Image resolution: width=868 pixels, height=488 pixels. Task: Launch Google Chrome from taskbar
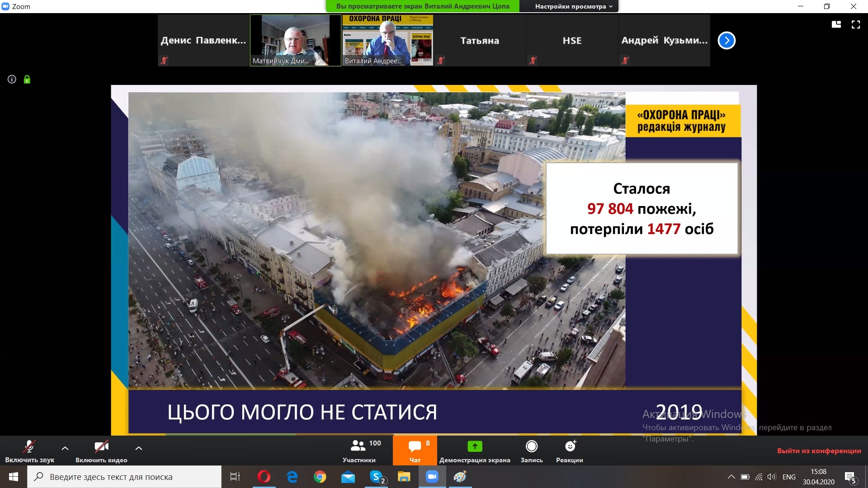(x=320, y=477)
